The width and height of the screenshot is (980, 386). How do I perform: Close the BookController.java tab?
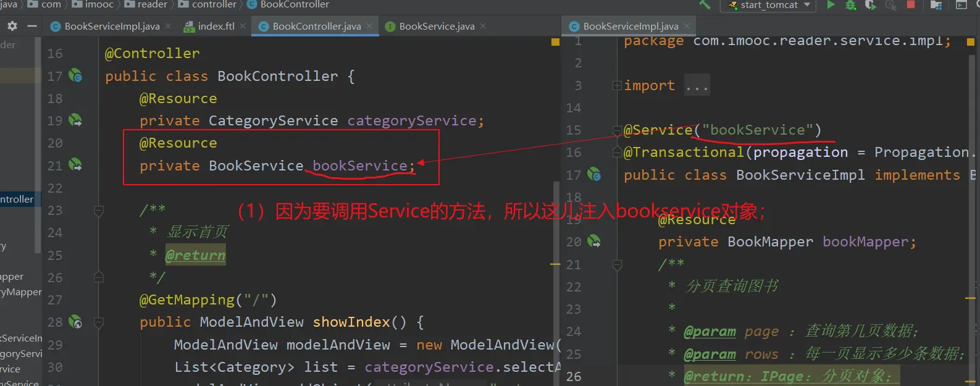click(369, 26)
